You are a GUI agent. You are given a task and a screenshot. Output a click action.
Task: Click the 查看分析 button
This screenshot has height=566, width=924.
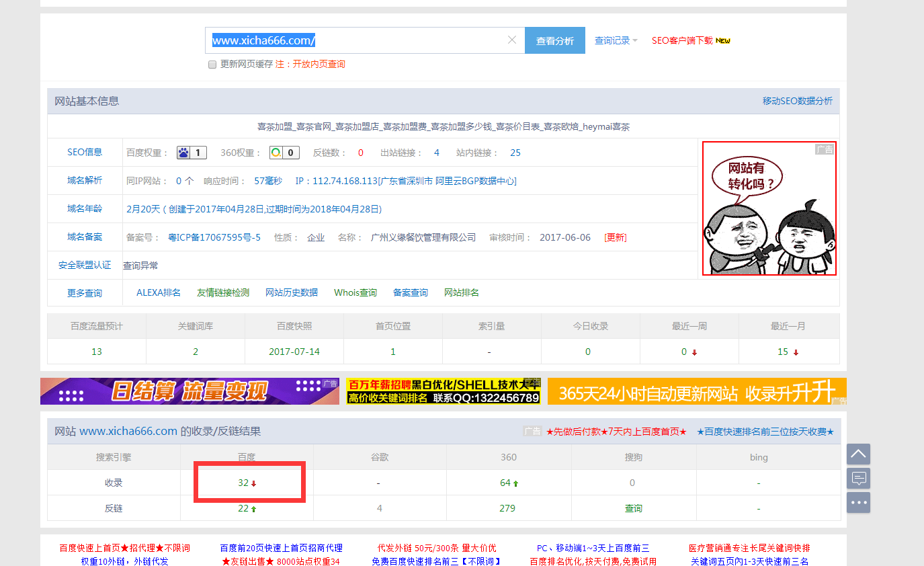(x=555, y=40)
